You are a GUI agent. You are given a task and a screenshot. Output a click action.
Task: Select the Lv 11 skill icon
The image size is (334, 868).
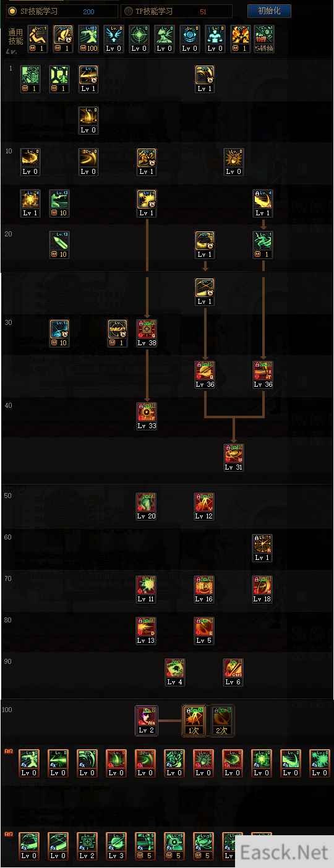(x=147, y=589)
